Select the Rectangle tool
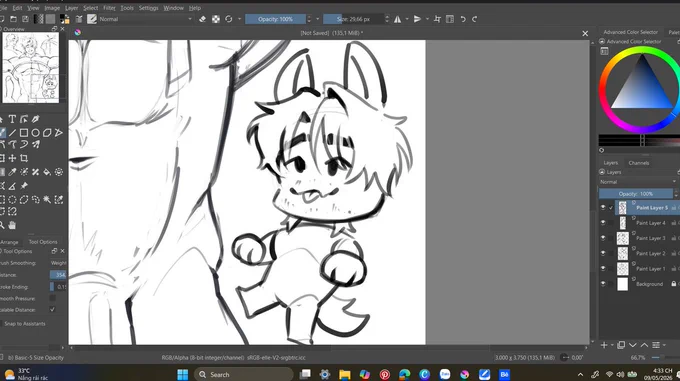Screen dimensions: 680x381 (24, 133)
